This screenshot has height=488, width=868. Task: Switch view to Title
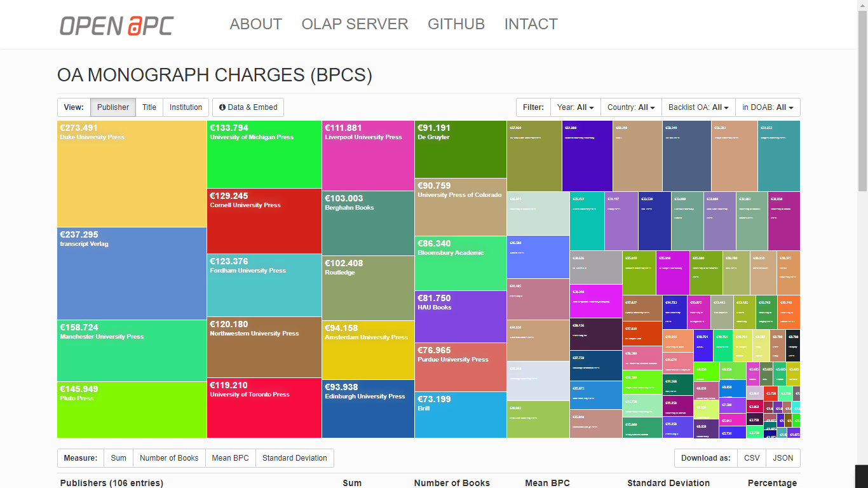(149, 107)
